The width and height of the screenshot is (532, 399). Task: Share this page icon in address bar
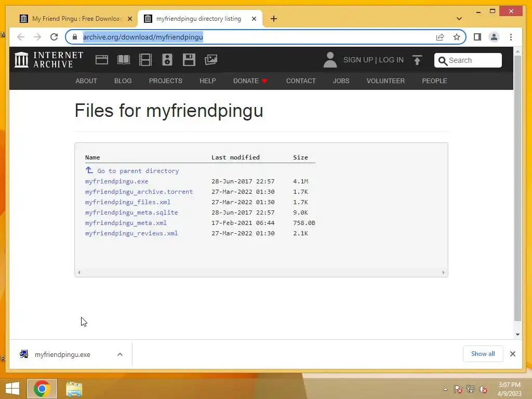click(440, 37)
